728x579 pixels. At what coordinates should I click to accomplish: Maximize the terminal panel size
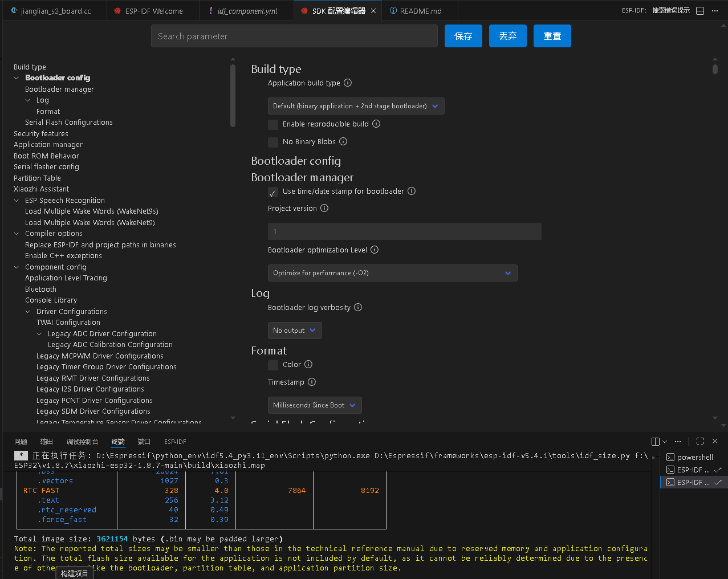(700, 441)
